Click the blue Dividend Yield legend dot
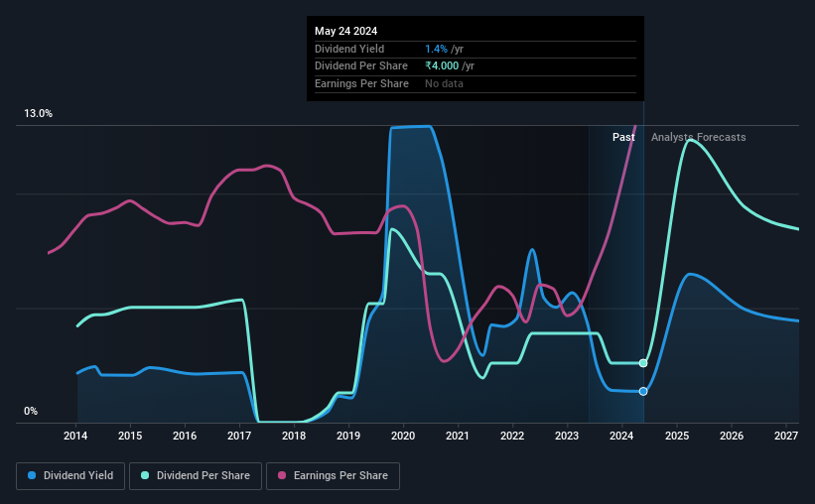Image resolution: width=815 pixels, height=504 pixels. tap(32, 475)
